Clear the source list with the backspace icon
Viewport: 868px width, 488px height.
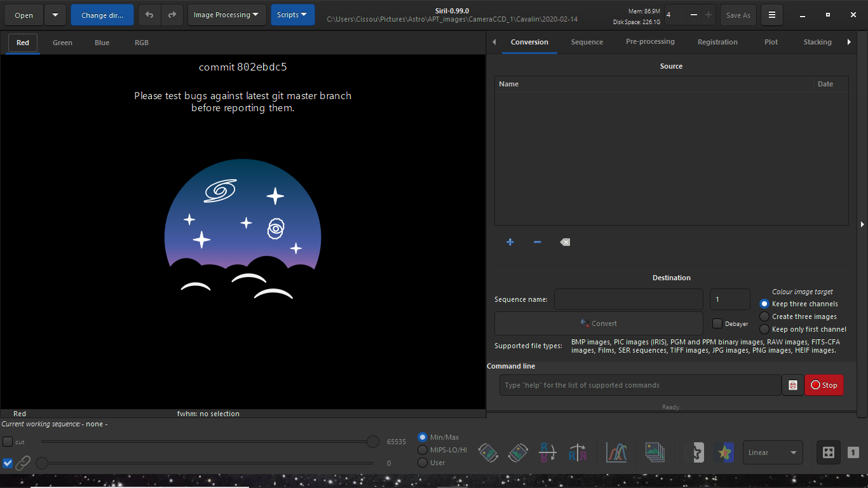click(565, 242)
